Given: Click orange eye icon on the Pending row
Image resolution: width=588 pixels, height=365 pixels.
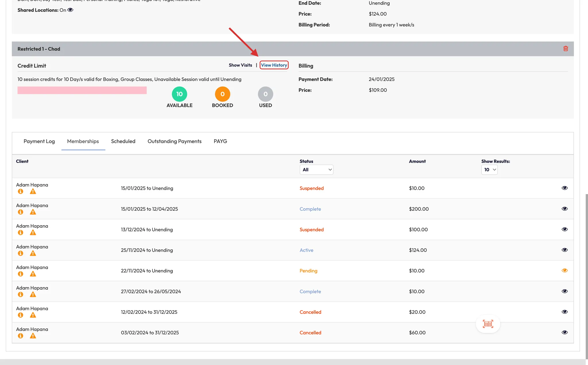Looking at the screenshot, I should coord(564,270).
